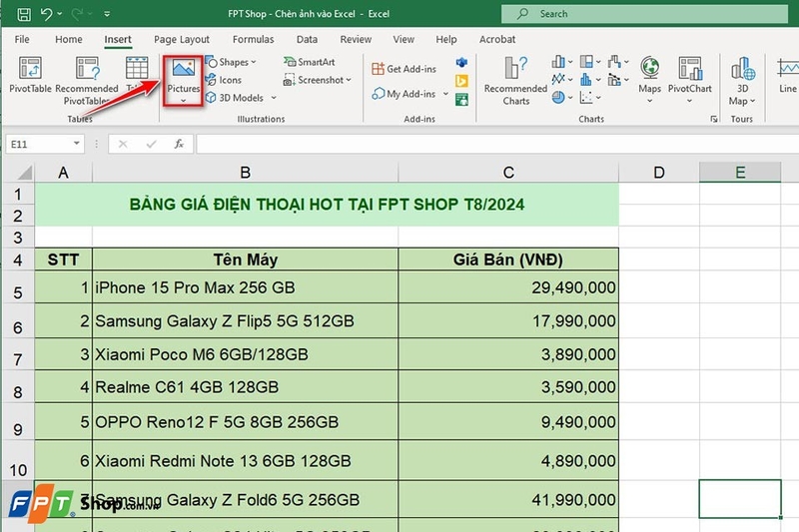Viewport: 799px width, 532px height.
Task: Expand the 3D Models dropdown arrow
Action: pyautogui.click(x=274, y=98)
